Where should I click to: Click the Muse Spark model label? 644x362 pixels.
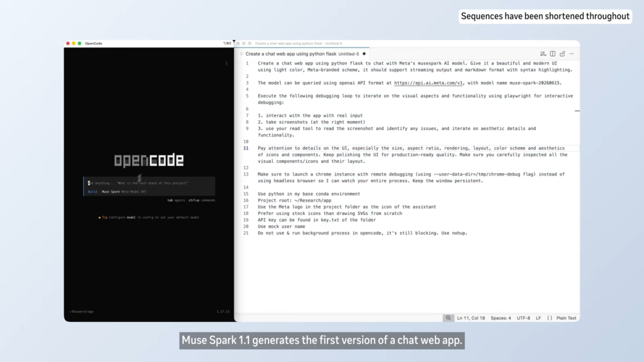pos(111,192)
